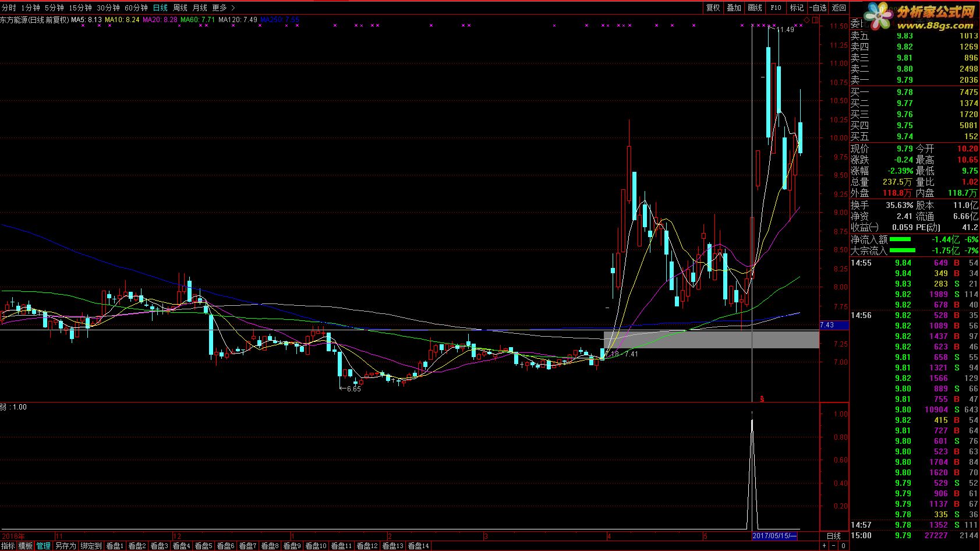Switch to 看盘5 layout
Screen dimensions: 980x551
[x=204, y=546]
